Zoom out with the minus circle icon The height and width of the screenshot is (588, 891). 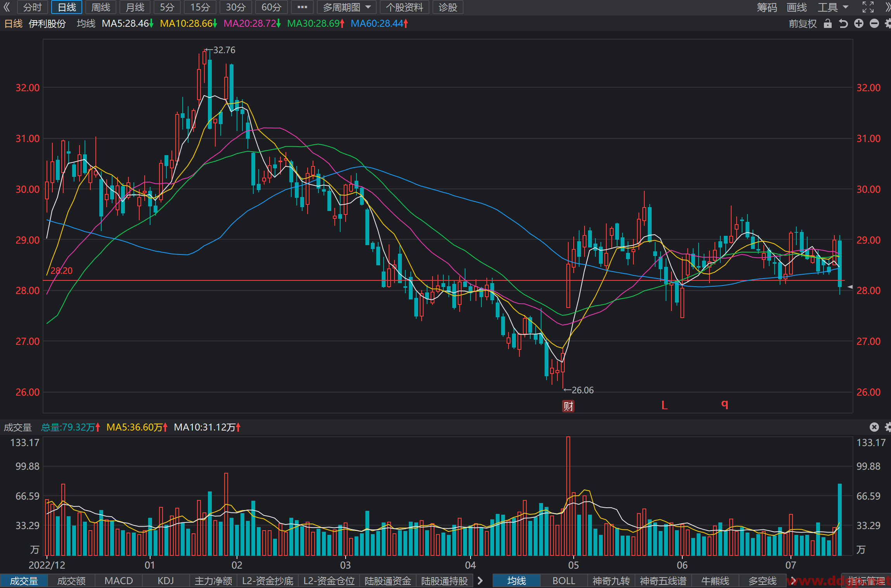874,24
